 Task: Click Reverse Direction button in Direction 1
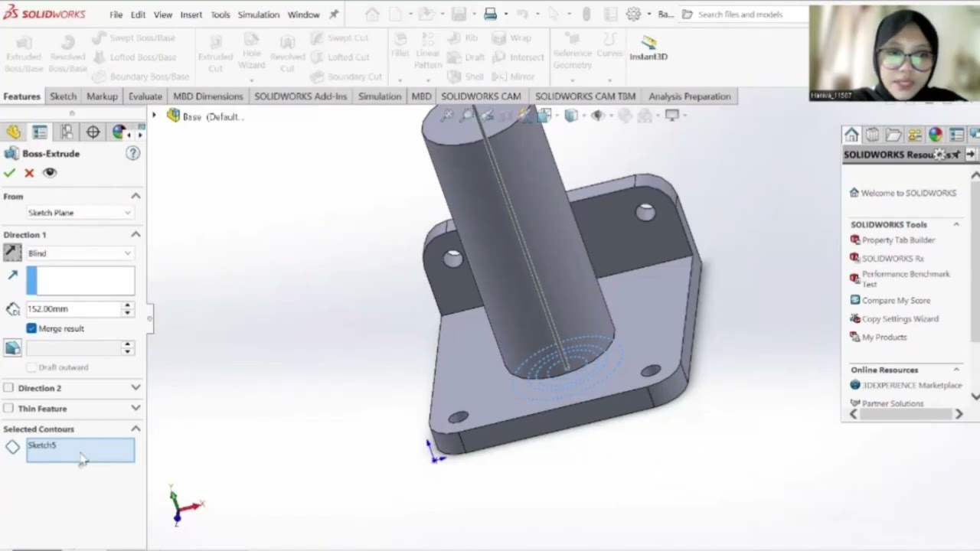tap(12, 253)
